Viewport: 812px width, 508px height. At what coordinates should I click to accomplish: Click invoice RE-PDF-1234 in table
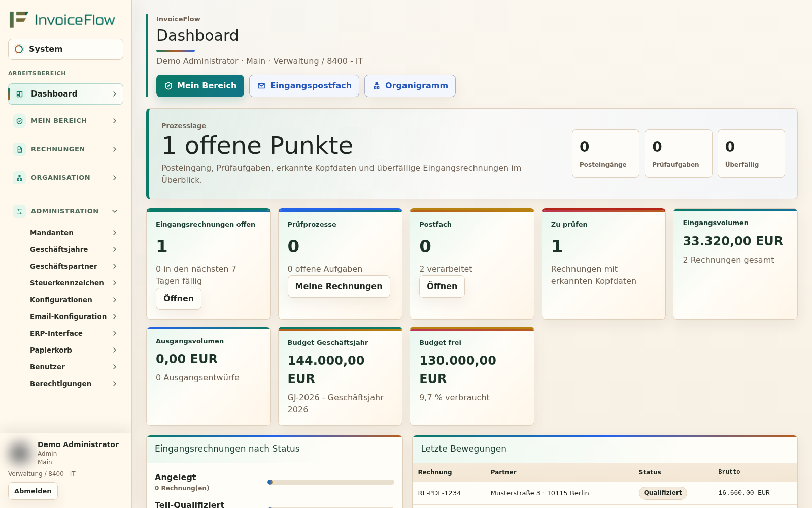click(439, 493)
